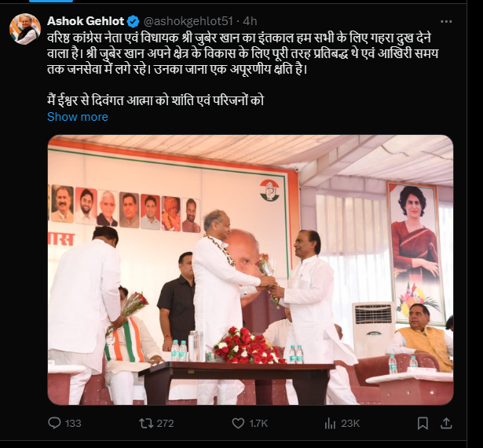Click the 4h timestamp
483x448 pixels.
(x=250, y=21)
